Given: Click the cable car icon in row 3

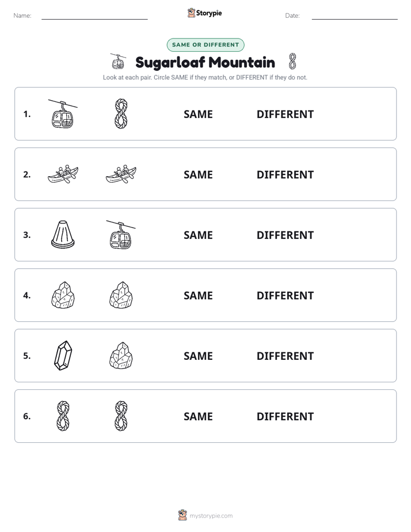Looking at the screenshot, I should [x=121, y=234].
